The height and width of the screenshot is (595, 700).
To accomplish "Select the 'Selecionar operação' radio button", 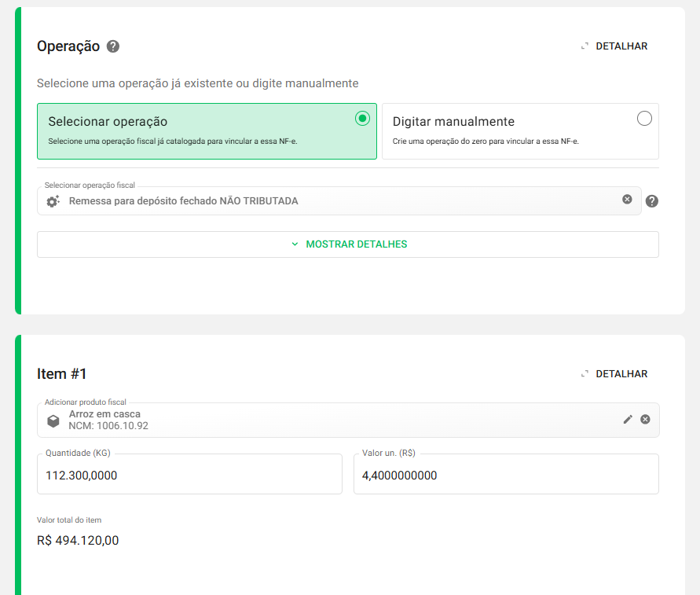I will click(x=362, y=119).
